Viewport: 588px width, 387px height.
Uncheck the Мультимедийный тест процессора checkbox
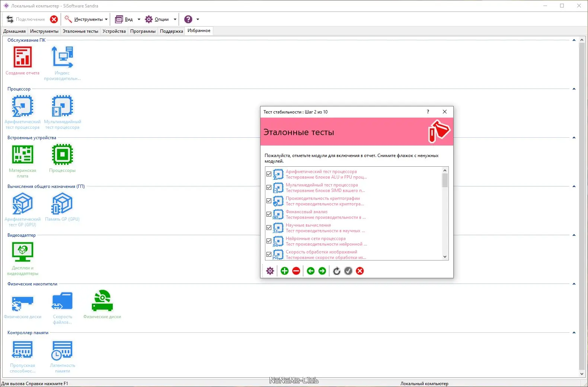tap(269, 188)
